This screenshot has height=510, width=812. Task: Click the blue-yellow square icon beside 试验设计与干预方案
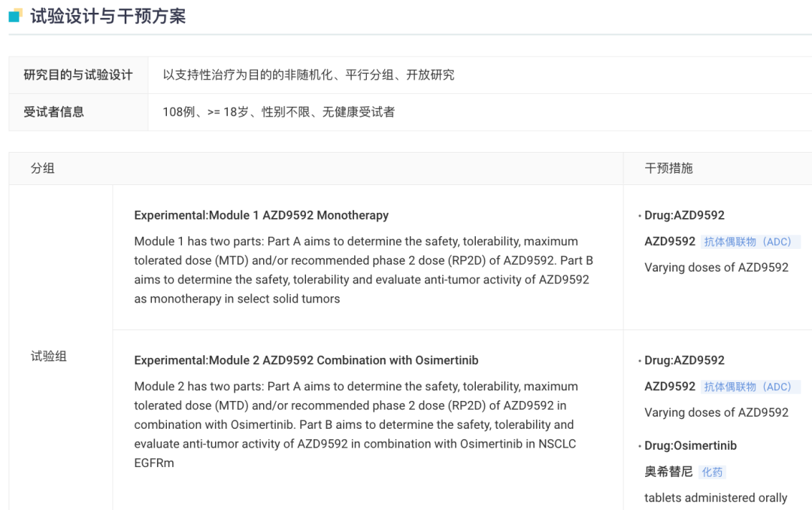16,16
